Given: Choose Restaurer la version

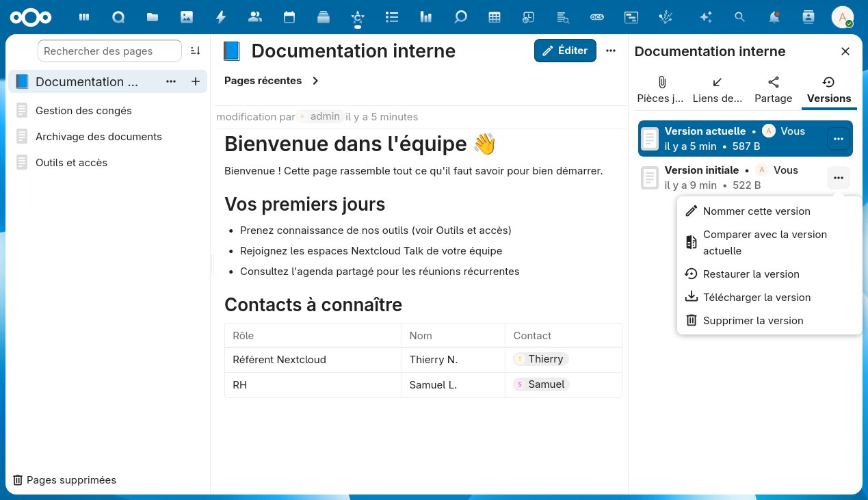Looking at the screenshot, I should tap(770, 274).
